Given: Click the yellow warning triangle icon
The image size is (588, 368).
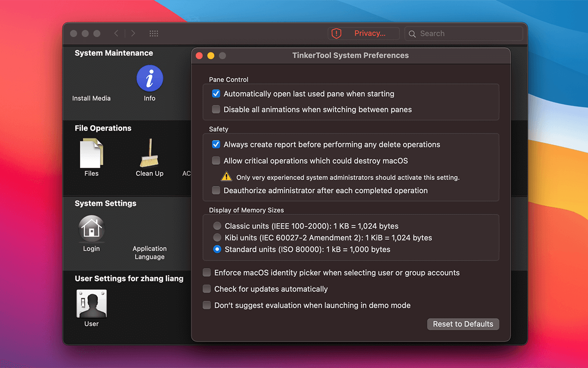Looking at the screenshot, I should 226,176.
